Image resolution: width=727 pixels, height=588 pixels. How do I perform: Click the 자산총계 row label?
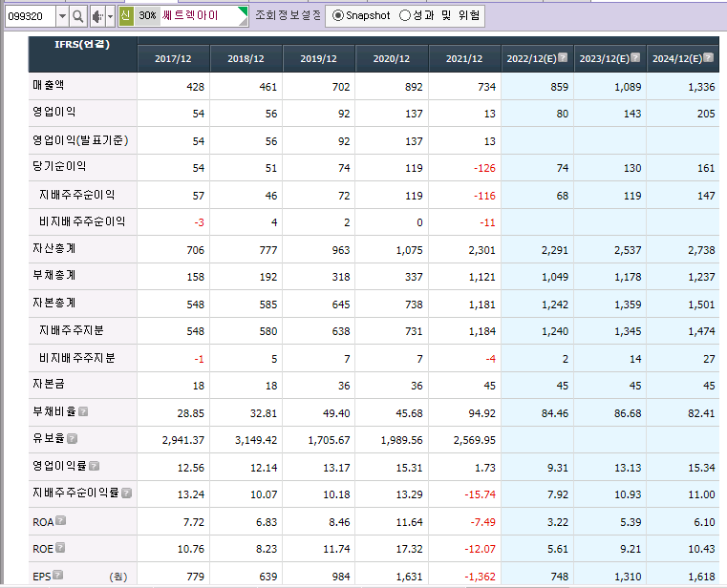[53, 248]
